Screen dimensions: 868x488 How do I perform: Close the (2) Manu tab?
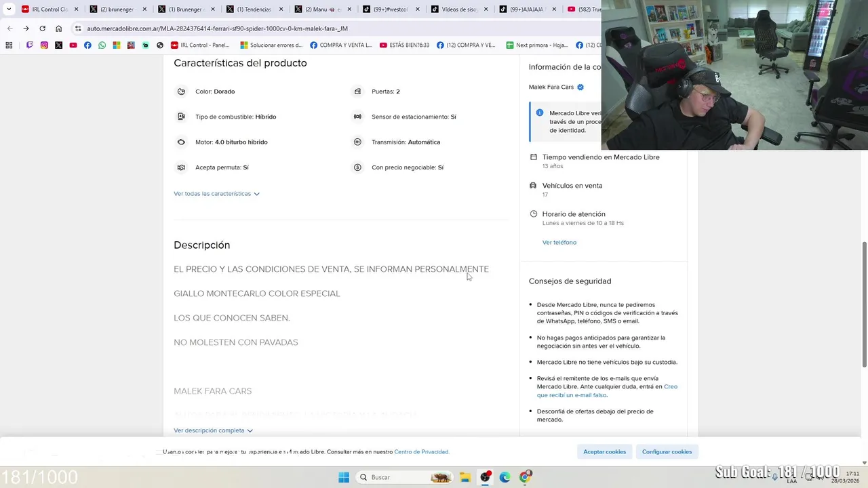[349, 9]
